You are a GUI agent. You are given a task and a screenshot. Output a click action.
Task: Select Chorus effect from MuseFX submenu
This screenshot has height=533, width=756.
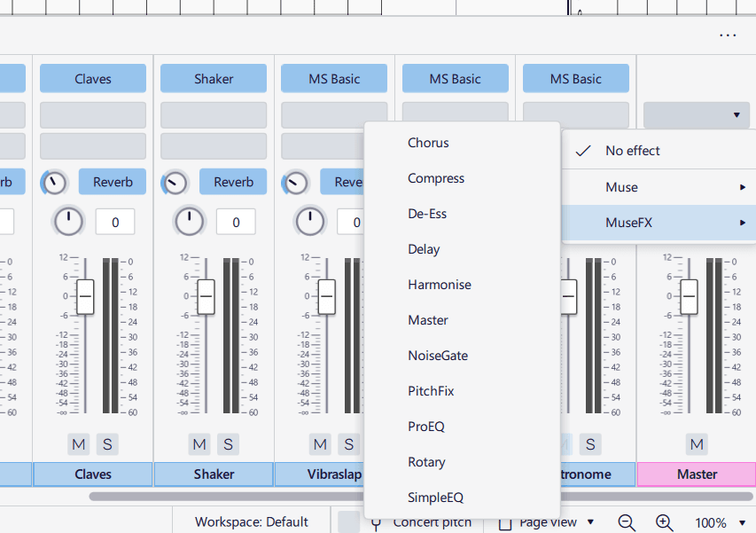[462, 143]
